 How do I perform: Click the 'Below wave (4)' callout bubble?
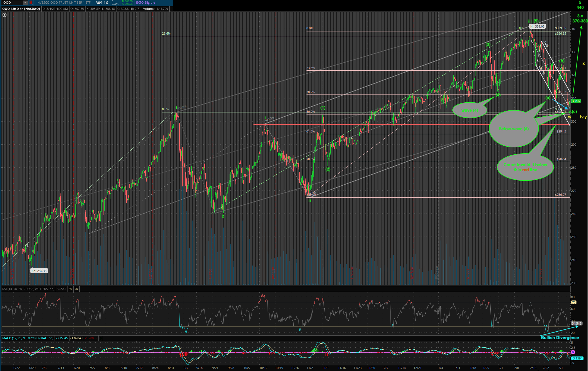point(514,129)
